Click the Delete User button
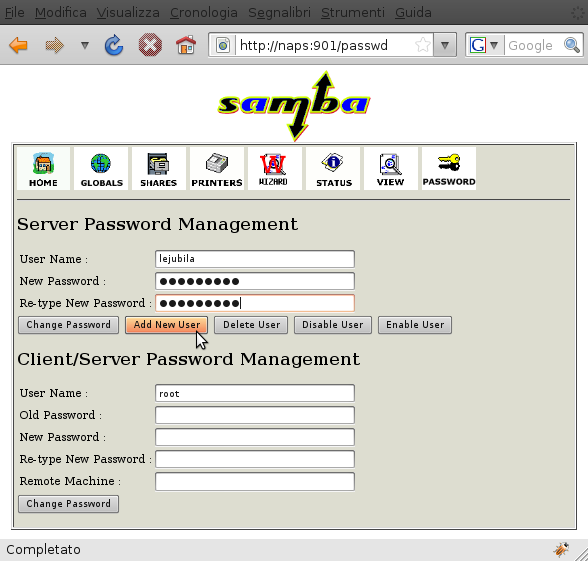 click(x=251, y=325)
